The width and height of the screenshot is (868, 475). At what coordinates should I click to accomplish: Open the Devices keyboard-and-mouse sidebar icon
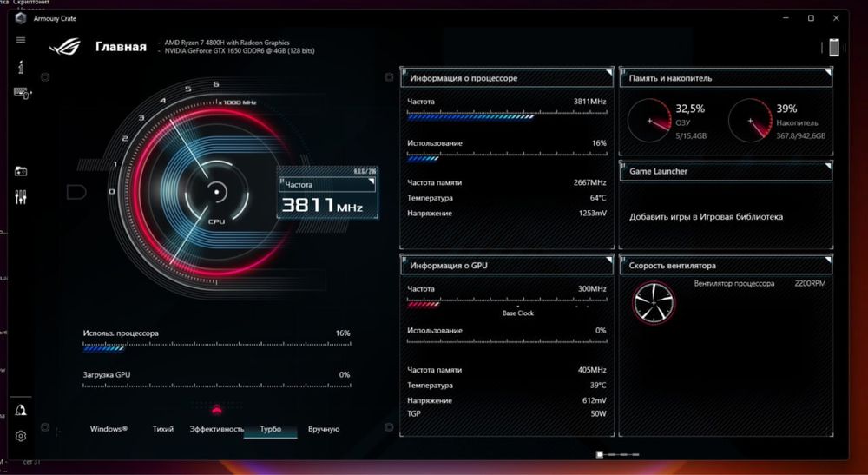point(23,93)
